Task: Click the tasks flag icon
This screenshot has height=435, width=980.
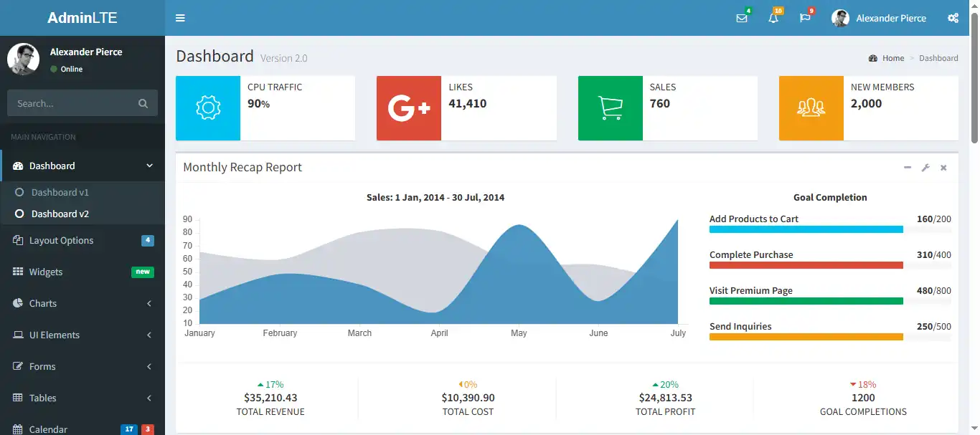Action: [805, 18]
